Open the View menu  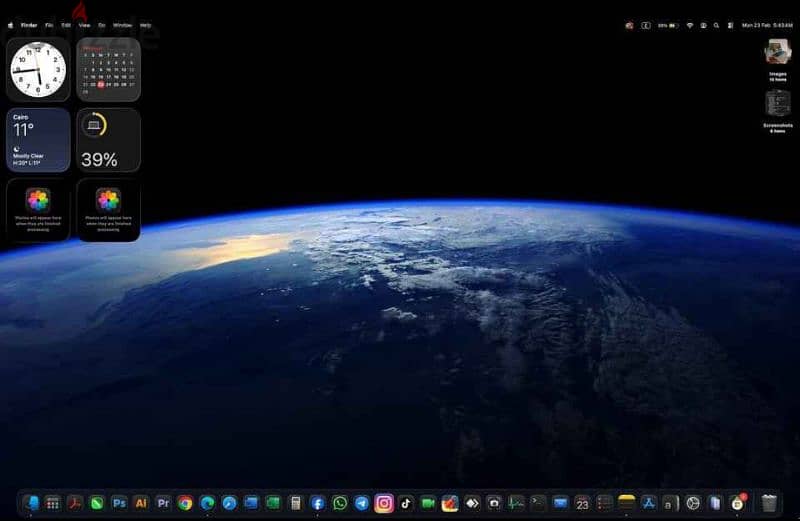click(x=84, y=25)
